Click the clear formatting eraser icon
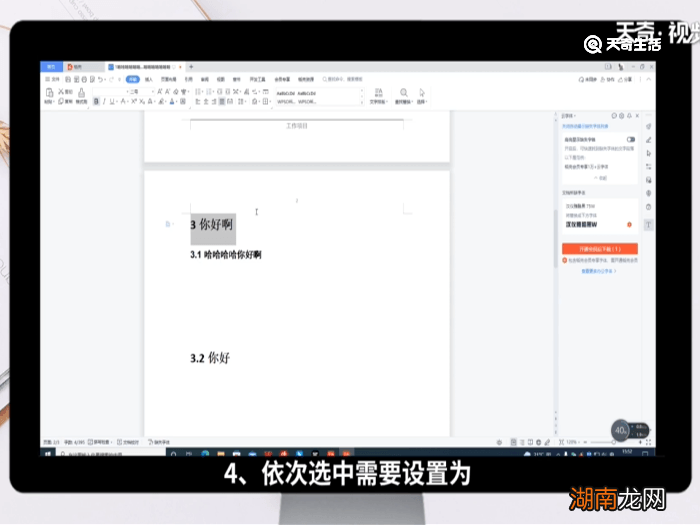Screen dimensions: 700x525 pyautogui.click(x=175, y=92)
